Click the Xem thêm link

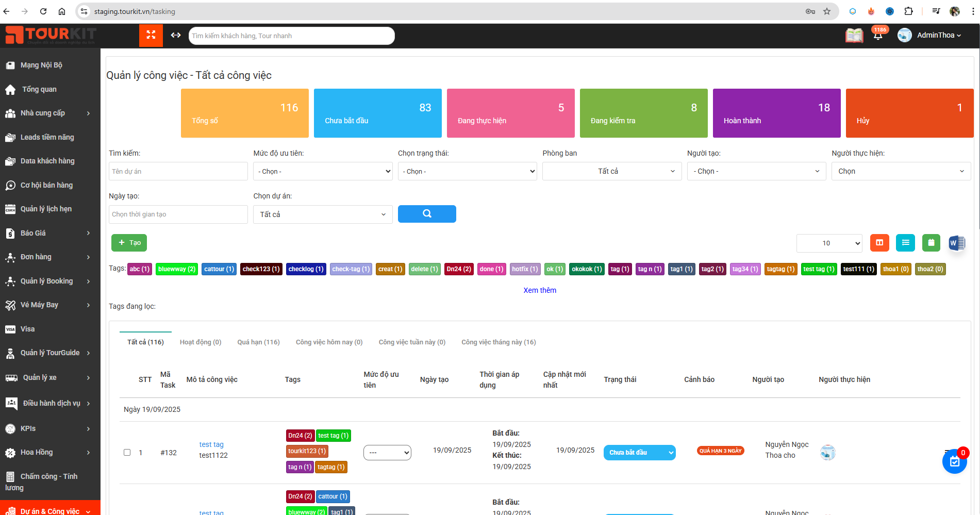(540, 290)
